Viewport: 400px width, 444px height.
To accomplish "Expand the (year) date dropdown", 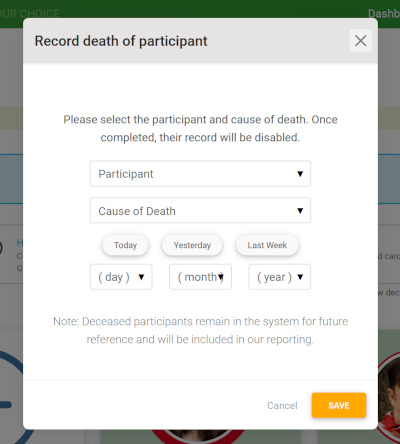I will 280,277.
